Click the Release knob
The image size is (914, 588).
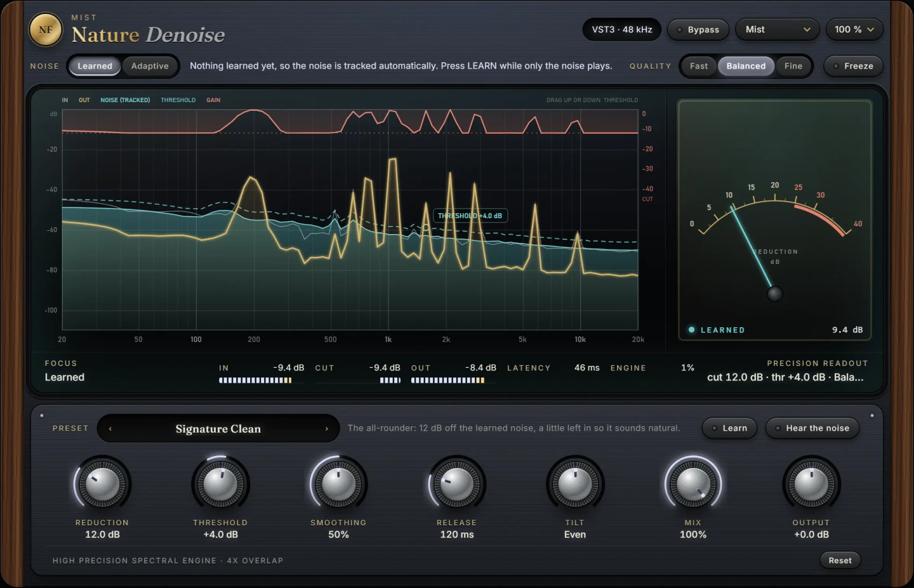click(x=457, y=485)
